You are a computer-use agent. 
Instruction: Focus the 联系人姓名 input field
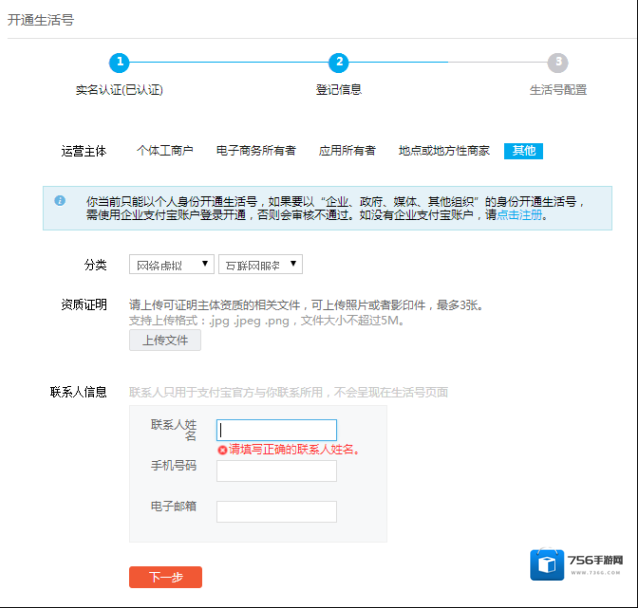pos(277,430)
